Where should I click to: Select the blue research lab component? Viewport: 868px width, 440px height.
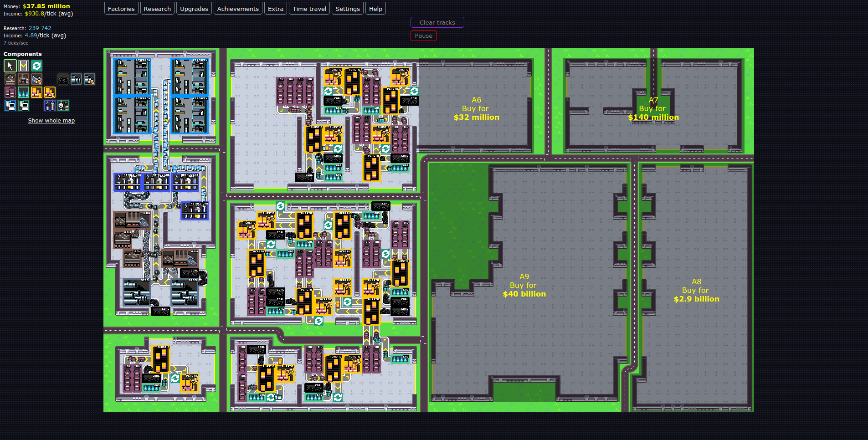tap(10, 105)
